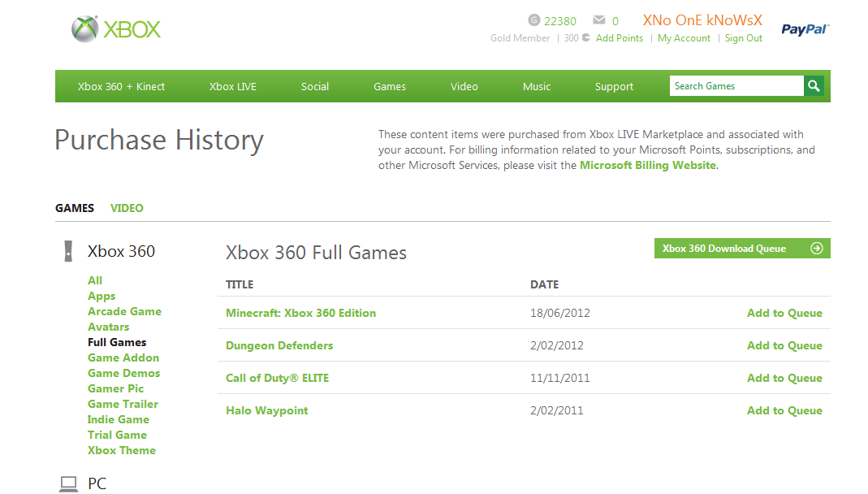Open the Games menu in the navigation bar
The width and height of the screenshot is (868, 494).
[x=390, y=86]
